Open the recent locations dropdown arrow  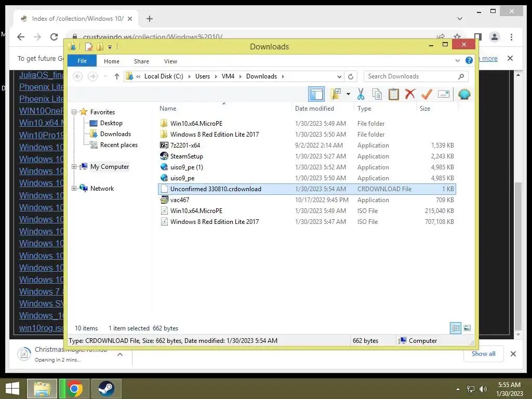pyautogui.click(x=105, y=77)
